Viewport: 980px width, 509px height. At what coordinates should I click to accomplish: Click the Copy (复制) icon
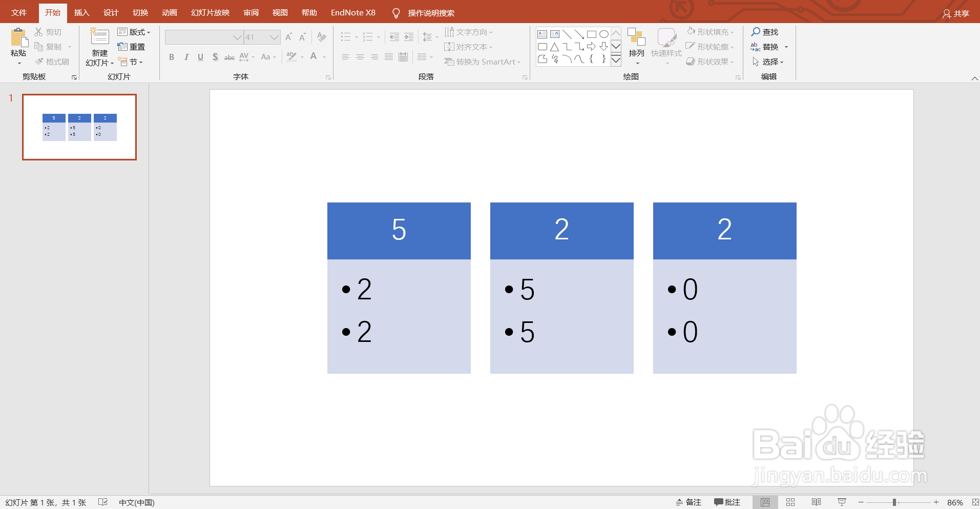click(x=39, y=47)
